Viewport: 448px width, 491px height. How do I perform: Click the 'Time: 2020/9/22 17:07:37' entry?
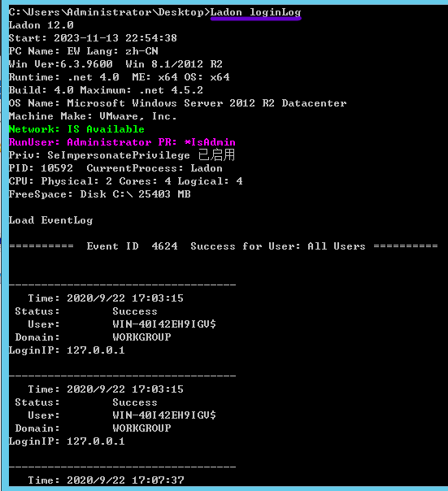[x=107, y=480]
